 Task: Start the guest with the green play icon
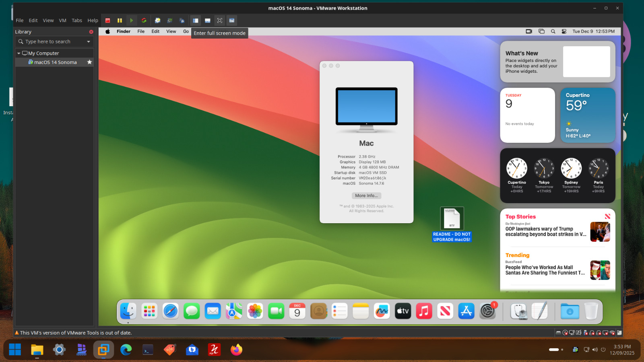(x=131, y=21)
